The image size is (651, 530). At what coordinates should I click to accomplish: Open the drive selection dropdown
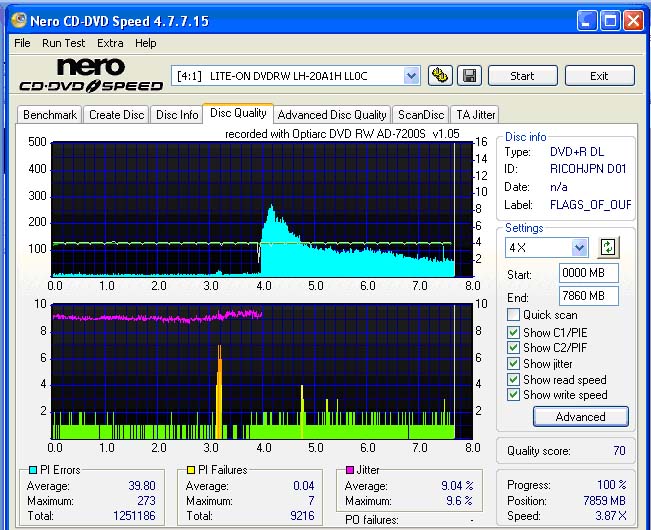click(411, 76)
